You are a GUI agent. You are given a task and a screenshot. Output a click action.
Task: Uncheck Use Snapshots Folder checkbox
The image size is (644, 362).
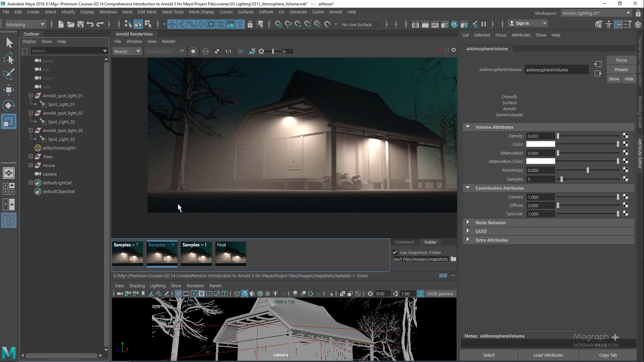pos(395,252)
